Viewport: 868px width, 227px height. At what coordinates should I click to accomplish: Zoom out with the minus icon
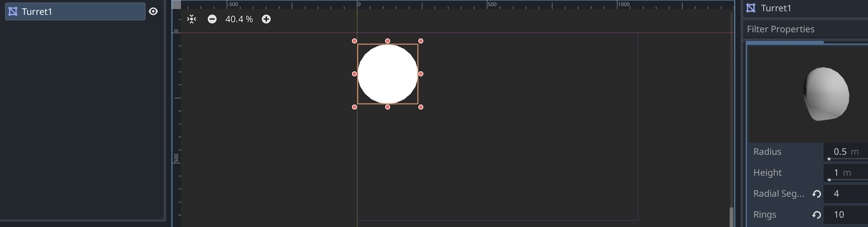212,19
